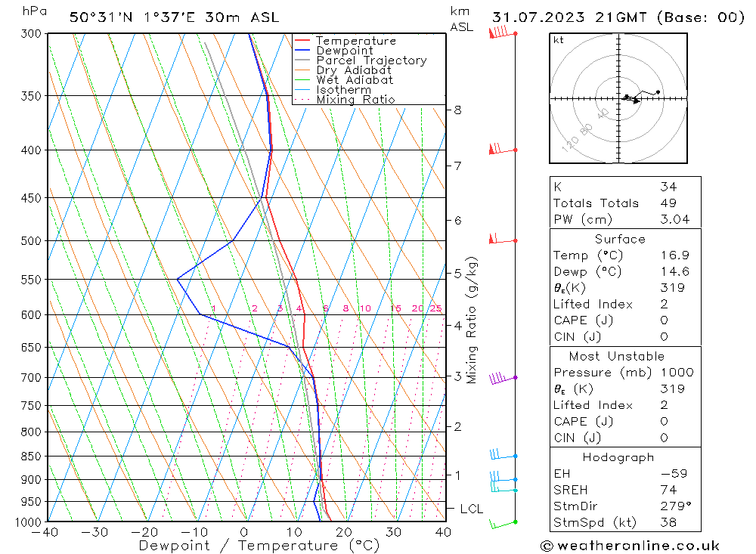The image size is (756, 554).
Task: Click the -40 temperature axis label
Action: pos(45,532)
